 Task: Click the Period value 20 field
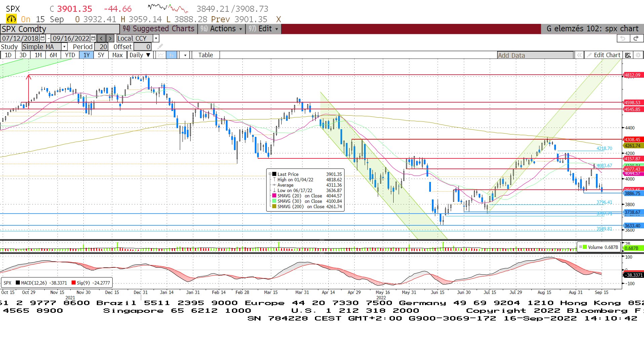pos(101,47)
